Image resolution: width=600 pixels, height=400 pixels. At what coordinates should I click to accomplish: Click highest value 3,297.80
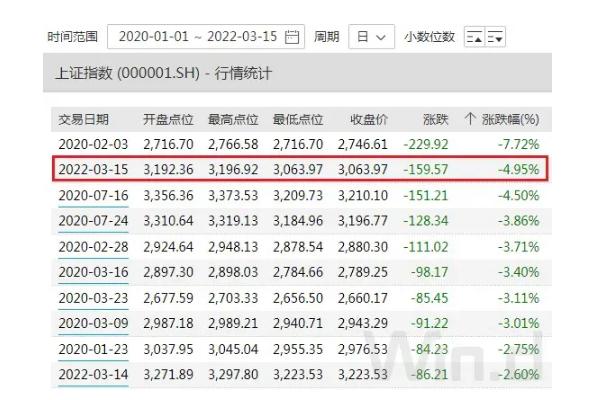233,374
